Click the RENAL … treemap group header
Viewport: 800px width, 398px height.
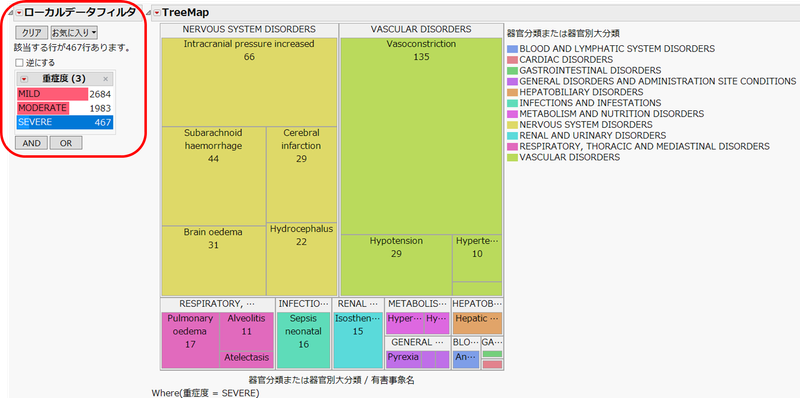click(358, 304)
